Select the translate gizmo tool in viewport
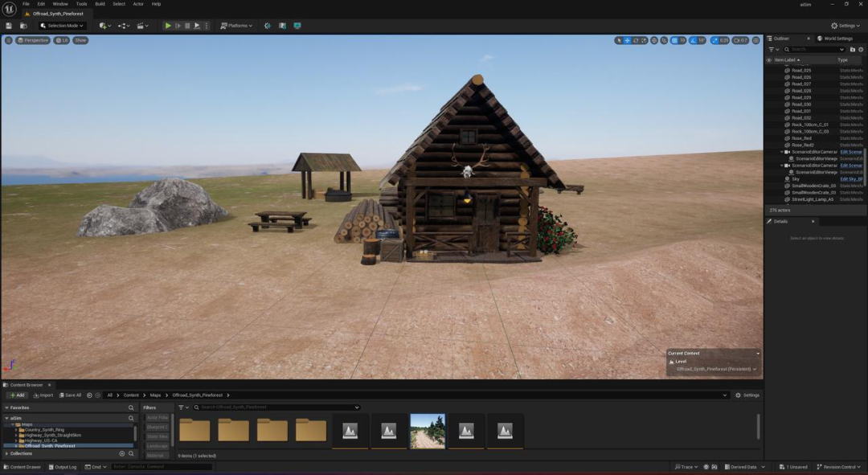This screenshot has width=868, height=475. [628, 40]
